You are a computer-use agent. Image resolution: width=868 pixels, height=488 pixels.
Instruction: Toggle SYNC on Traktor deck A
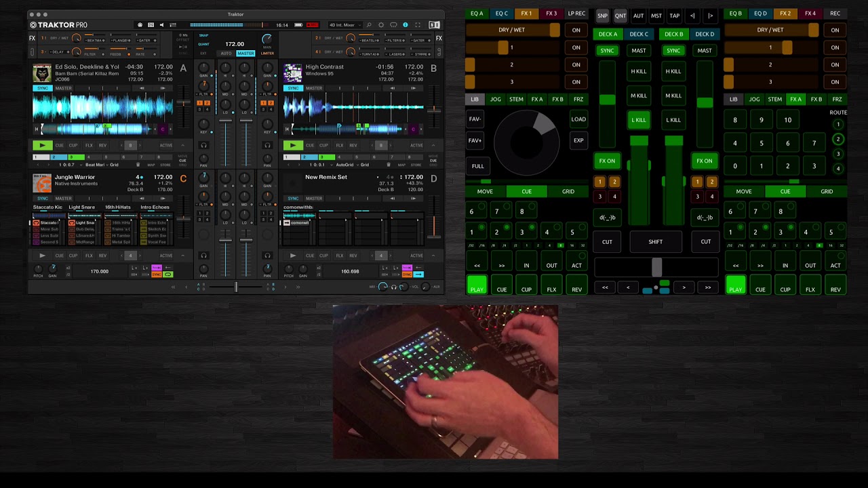(x=43, y=88)
